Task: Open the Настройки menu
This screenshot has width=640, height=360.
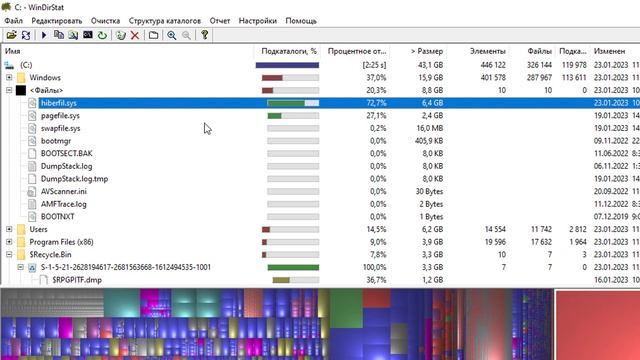Action: (x=258, y=21)
